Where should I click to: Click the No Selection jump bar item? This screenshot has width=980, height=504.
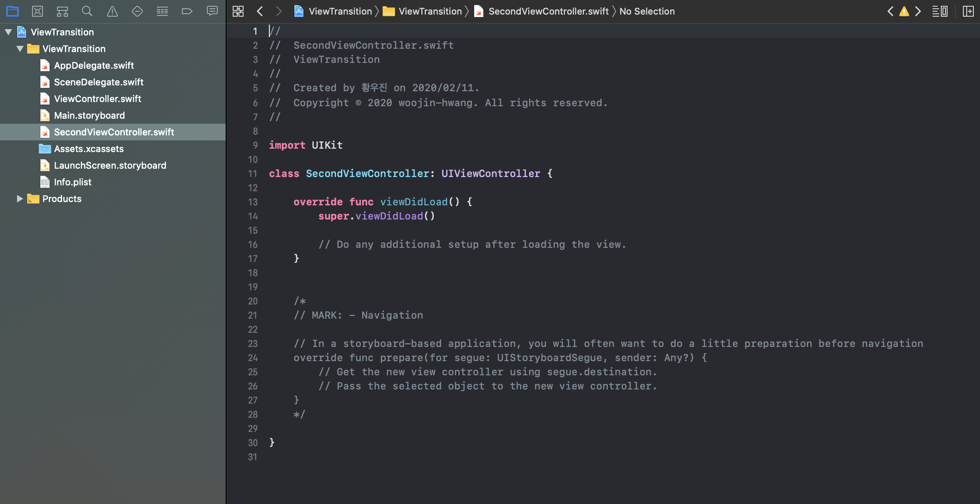pos(647,11)
